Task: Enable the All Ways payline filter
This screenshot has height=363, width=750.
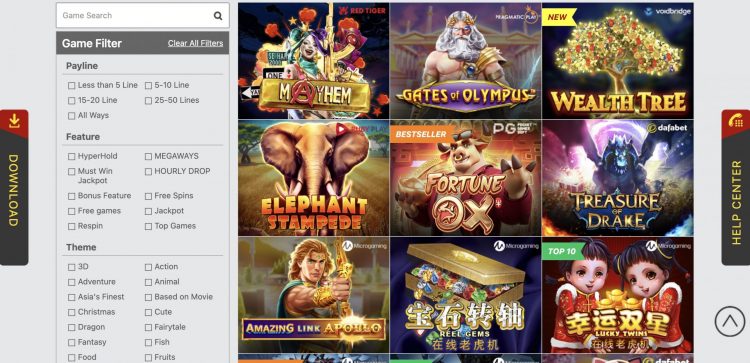Action: click(x=72, y=116)
